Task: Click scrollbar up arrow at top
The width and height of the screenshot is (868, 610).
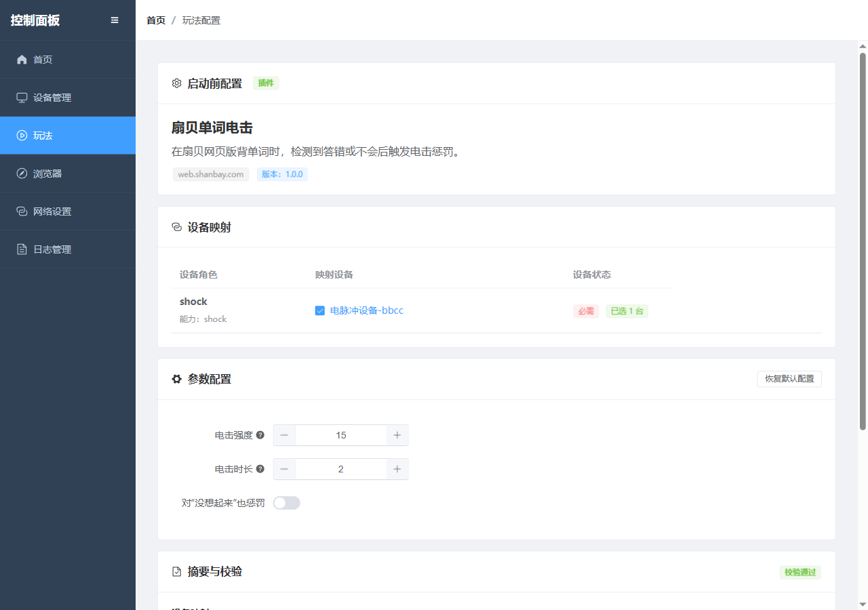Action: click(x=863, y=46)
